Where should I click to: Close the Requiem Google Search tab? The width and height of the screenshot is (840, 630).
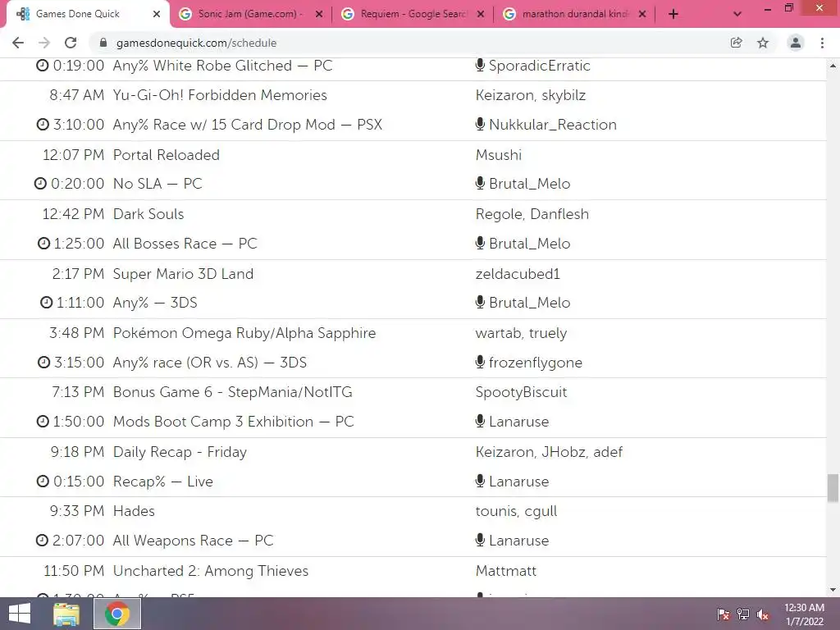[x=481, y=15]
